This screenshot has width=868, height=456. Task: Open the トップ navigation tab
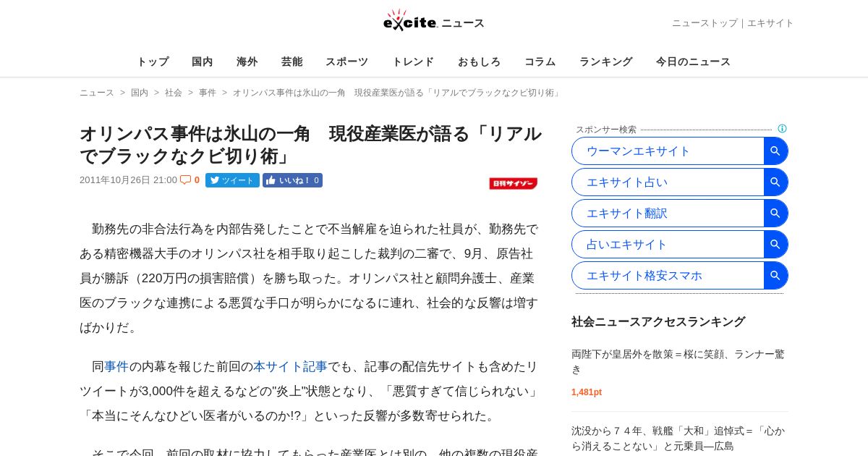(153, 62)
